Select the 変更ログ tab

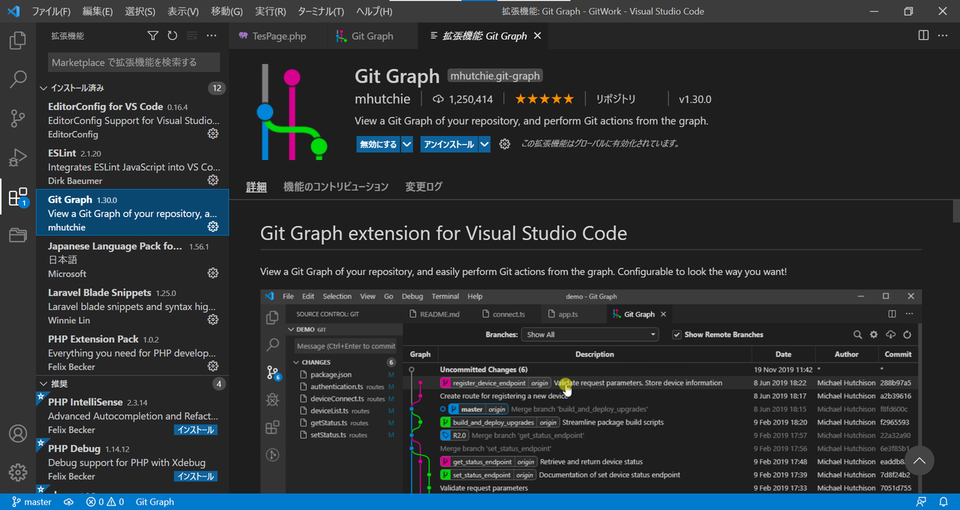click(424, 187)
